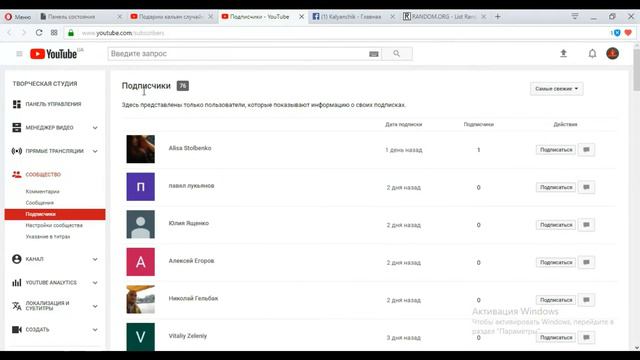The image size is (640, 360).
Task: Click the YouTube Analytics bar chart icon
Action: pos(16,282)
